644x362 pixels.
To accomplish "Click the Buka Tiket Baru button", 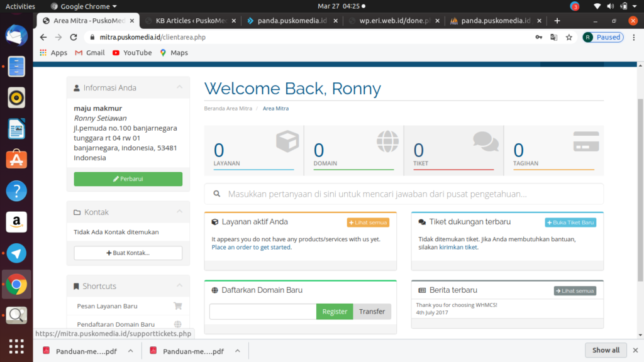I will (x=570, y=222).
